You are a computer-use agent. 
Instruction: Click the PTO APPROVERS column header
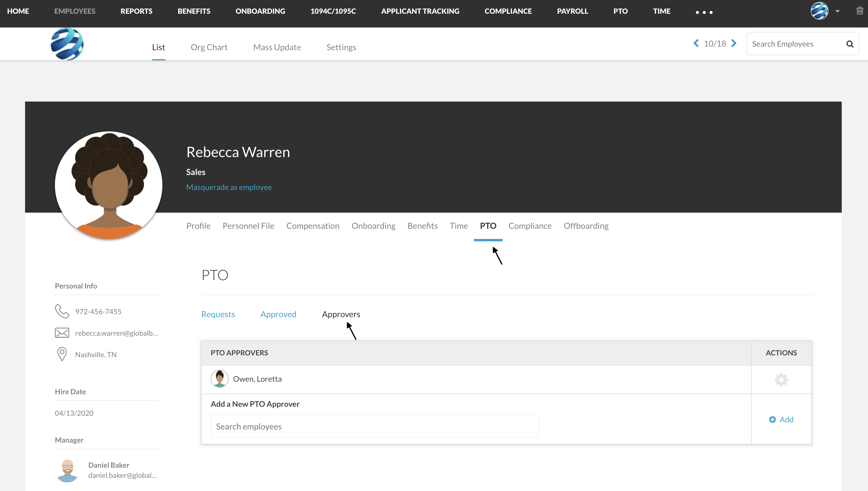(x=239, y=353)
